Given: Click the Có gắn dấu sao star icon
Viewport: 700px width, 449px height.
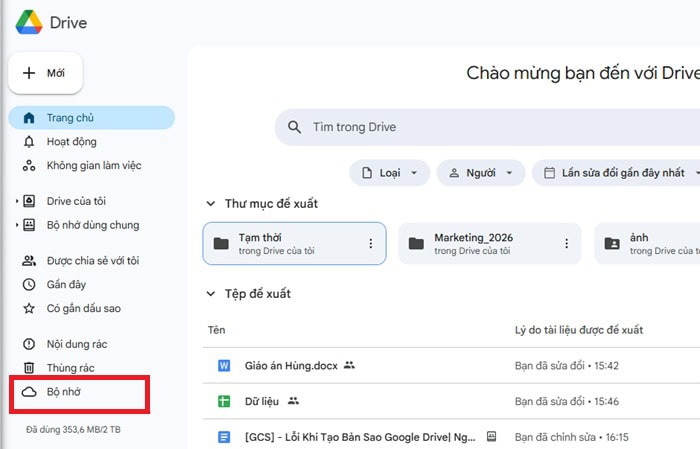Looking at the screenshot, I should [29, 308].
